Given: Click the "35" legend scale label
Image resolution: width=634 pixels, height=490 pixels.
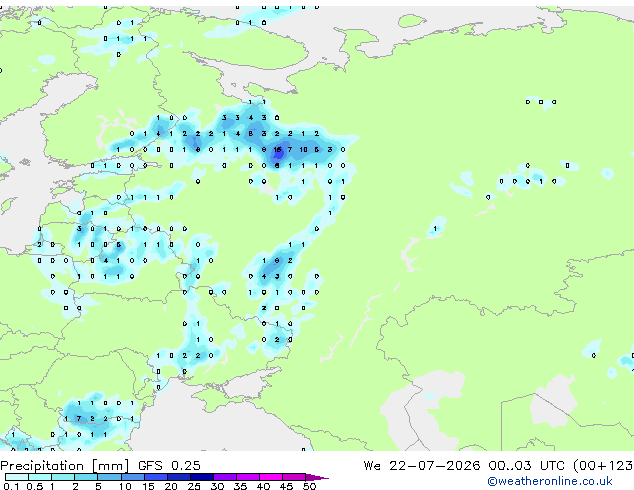Looking at the screenshot, I should pyautogui.click(x=240, y=486).
